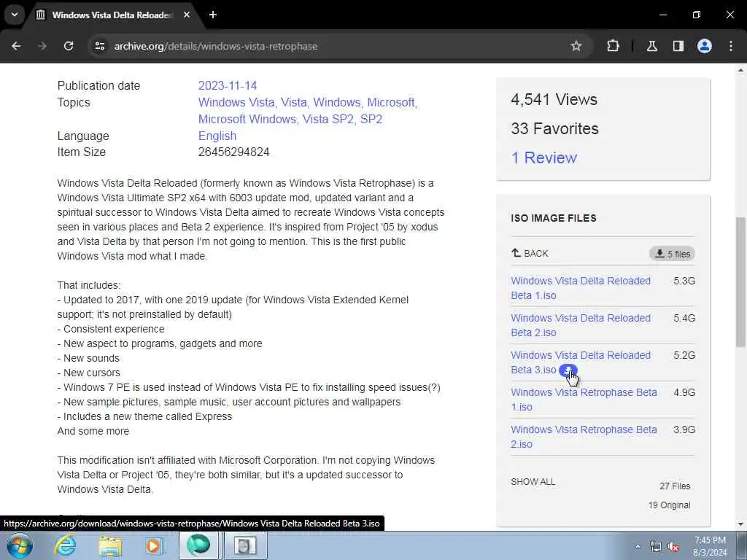The image size is (747, 560).
Task: Download Windows Vista Retrophase Beta 1.iso
Action: (x=584, y=399)
